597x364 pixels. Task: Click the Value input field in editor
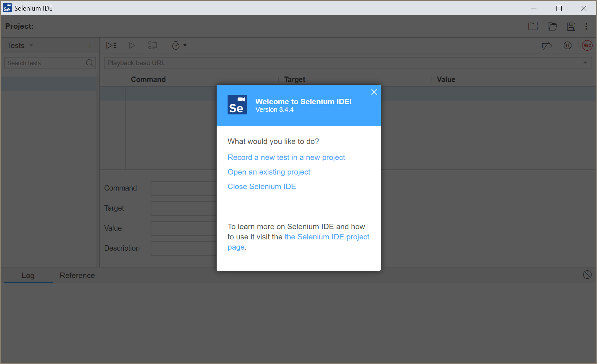(184, 228)
